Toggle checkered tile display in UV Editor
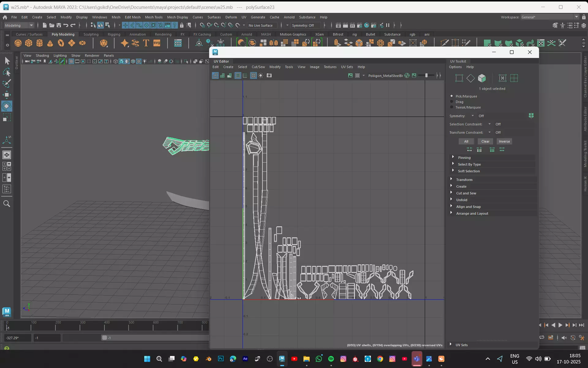588x368 pixels. coord(357,75)
